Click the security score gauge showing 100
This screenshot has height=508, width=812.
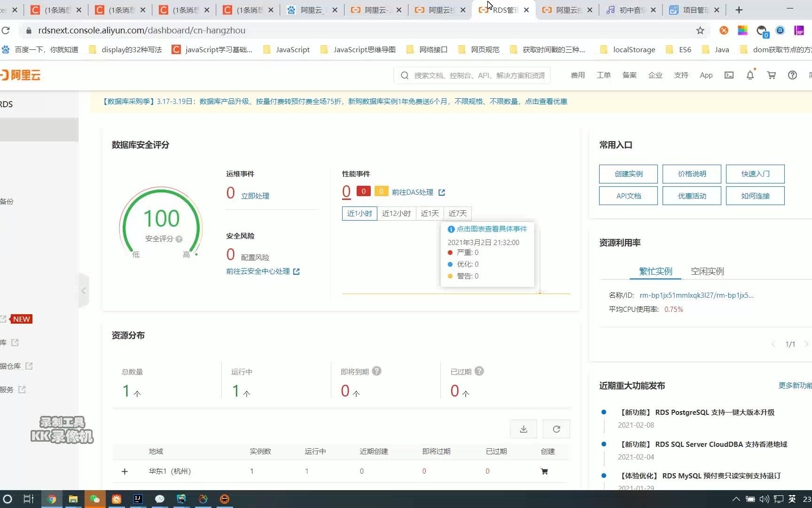point(161,223)
